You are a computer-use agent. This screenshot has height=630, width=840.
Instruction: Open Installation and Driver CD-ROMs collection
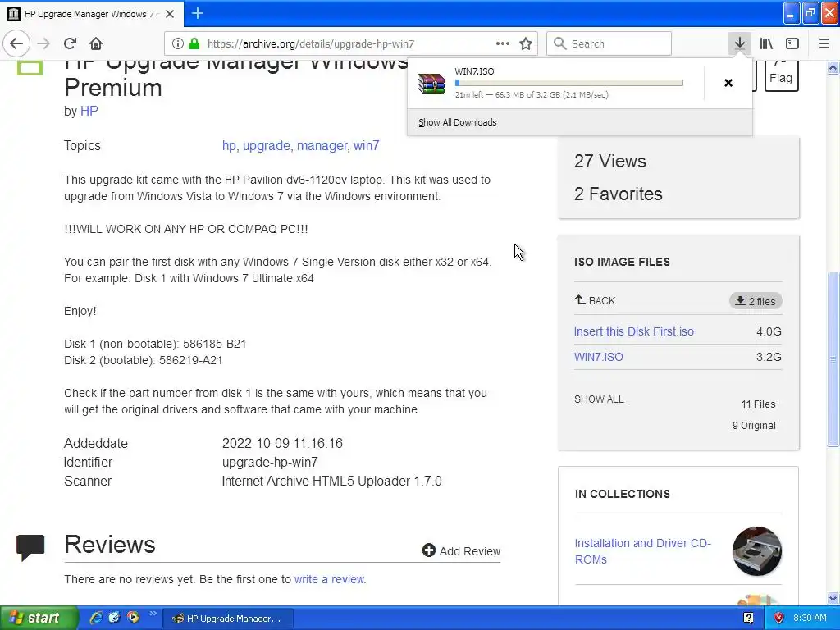(x=643, y=551)
